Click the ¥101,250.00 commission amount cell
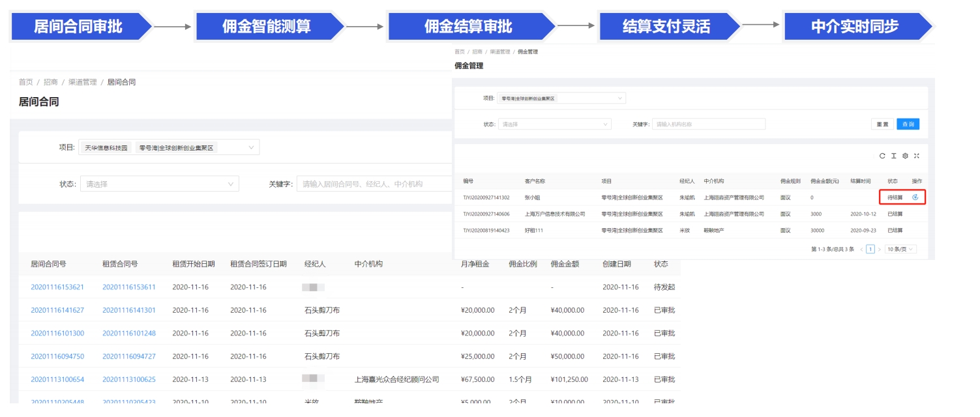 [x=569, y=380]
